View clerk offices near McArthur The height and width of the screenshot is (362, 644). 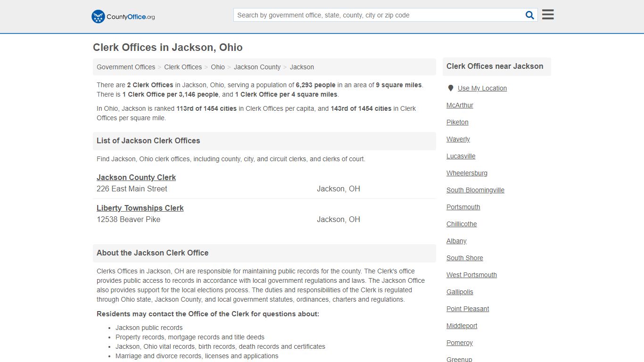pos(460,105)
